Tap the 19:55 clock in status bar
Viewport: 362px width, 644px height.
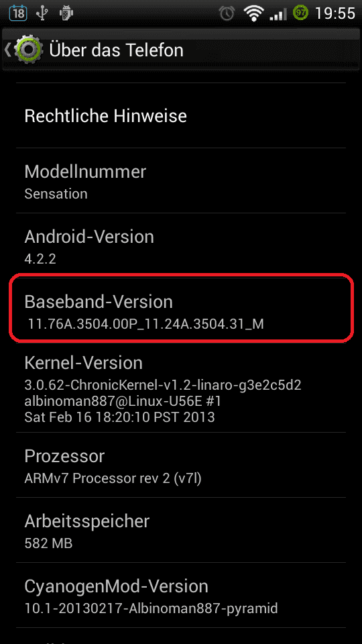[335, 13]
